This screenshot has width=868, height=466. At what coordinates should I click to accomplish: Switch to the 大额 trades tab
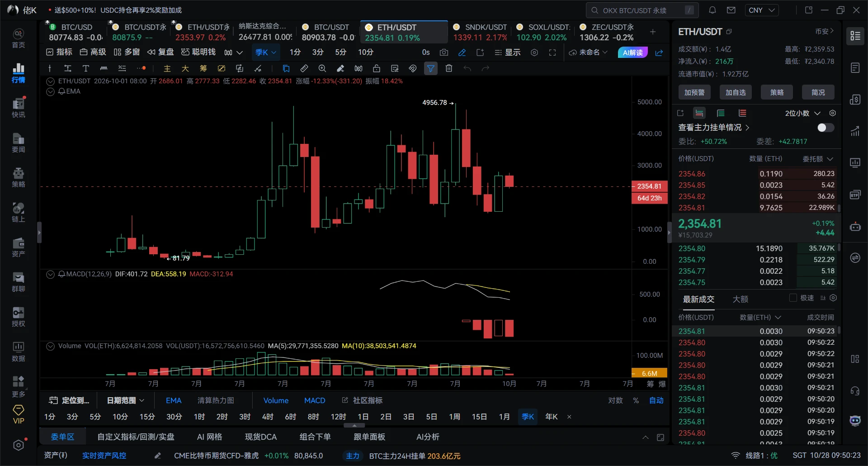740,299
